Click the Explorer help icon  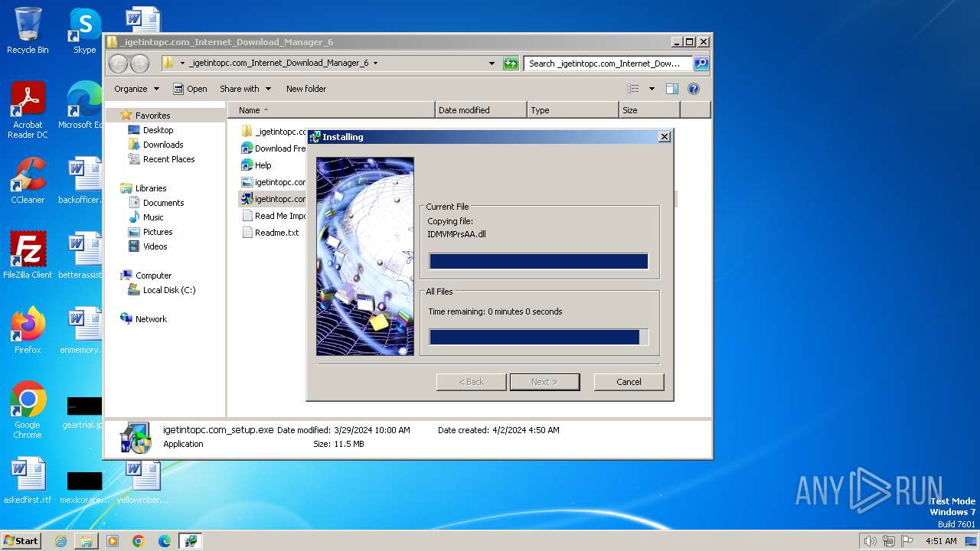[x=694, y=89]
